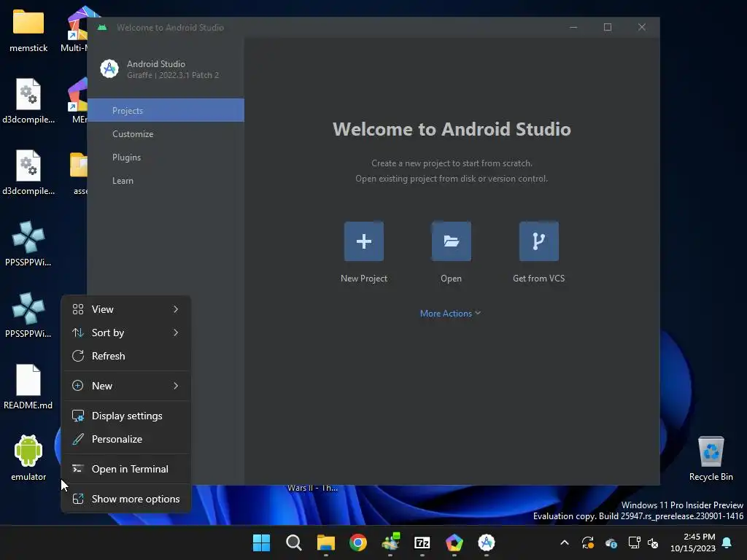Choose Refresh in the context menu
The height and width of the screenshot is (560, 747).
pyautogui.click(x=126, y=356)
